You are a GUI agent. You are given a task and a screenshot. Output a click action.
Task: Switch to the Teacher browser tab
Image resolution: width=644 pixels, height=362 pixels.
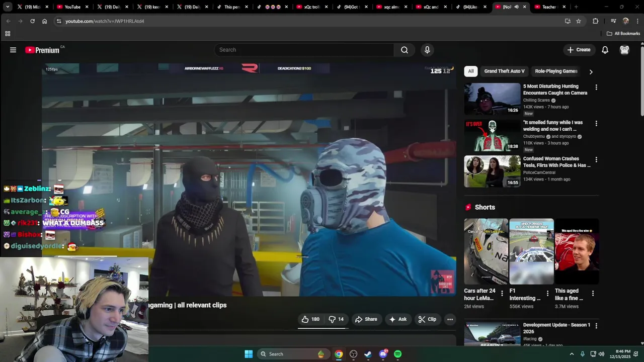pos(549,7)
